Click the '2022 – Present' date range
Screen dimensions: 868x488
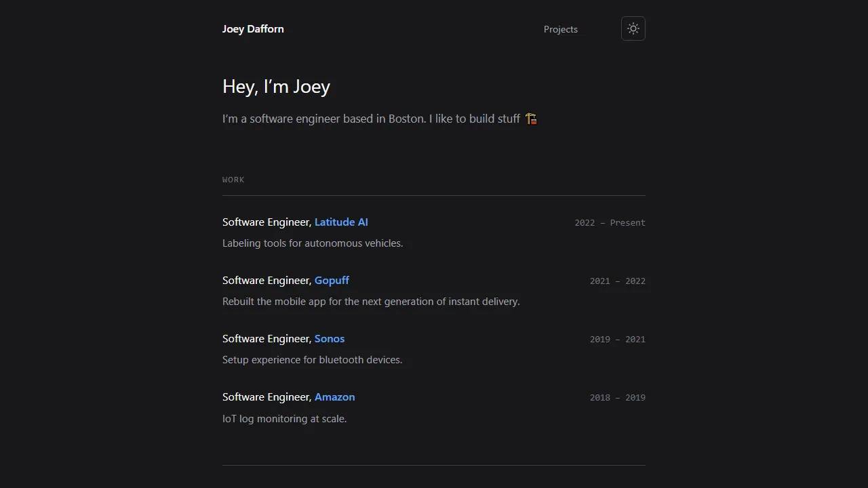[x=610, y=222]
